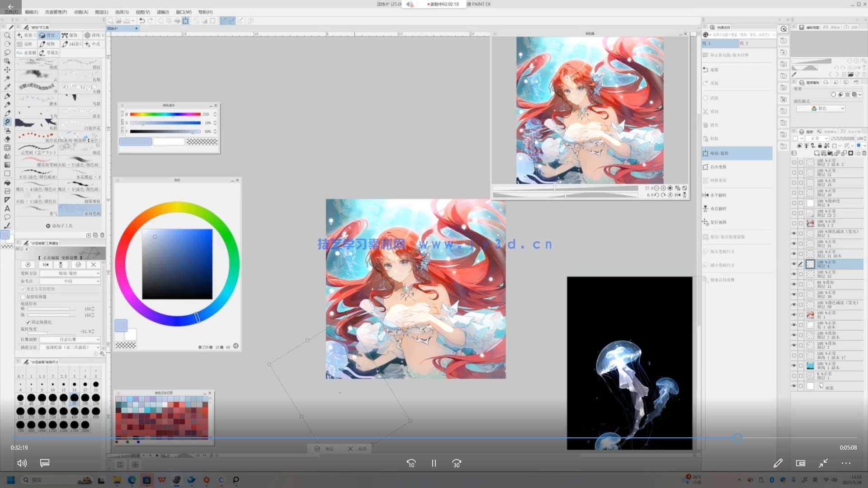Click the horizontal flip icon in tool property
868x488 pixels.
pos(46,265)
